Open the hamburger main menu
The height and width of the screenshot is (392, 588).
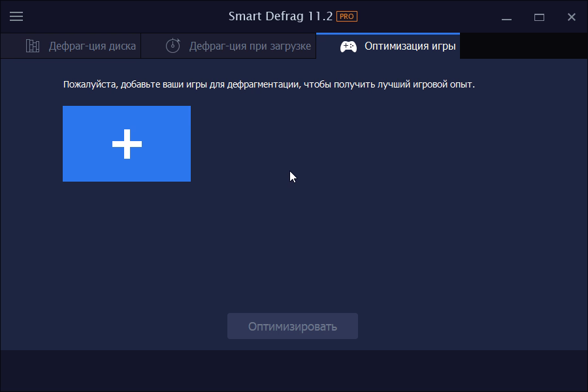(16, 17)
